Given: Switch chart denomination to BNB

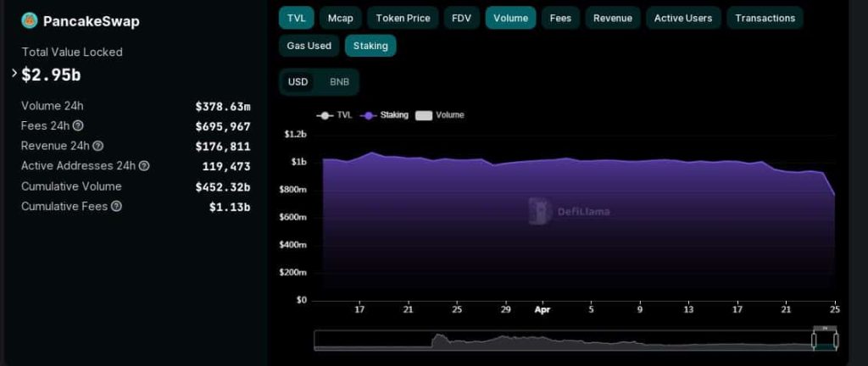Looking at the screenshot, I should click(339, 82).
